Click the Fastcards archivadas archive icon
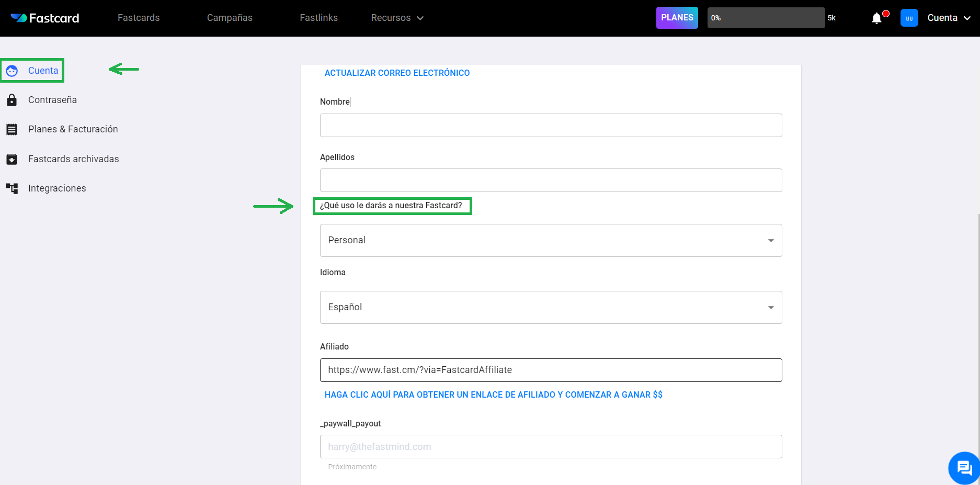 12,159
